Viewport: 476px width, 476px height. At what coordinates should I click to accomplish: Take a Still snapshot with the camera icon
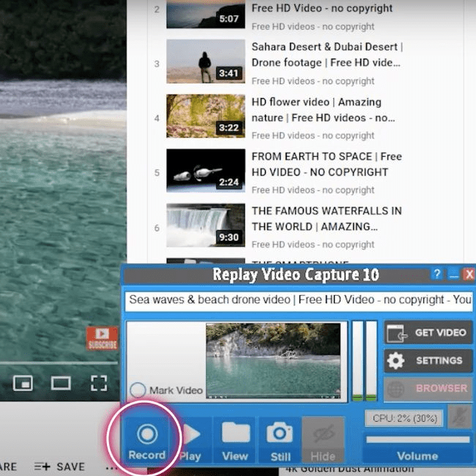(280, 441)
